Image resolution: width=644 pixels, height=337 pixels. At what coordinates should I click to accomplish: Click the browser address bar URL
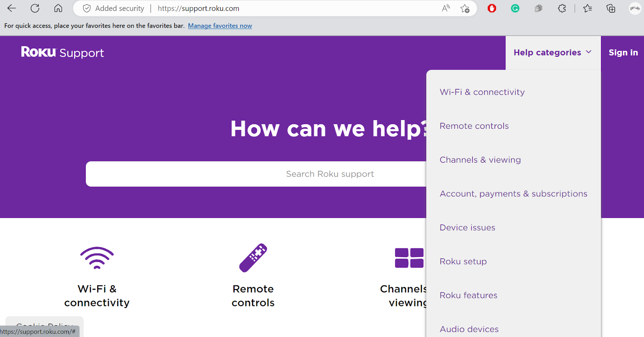pos(198,8)
